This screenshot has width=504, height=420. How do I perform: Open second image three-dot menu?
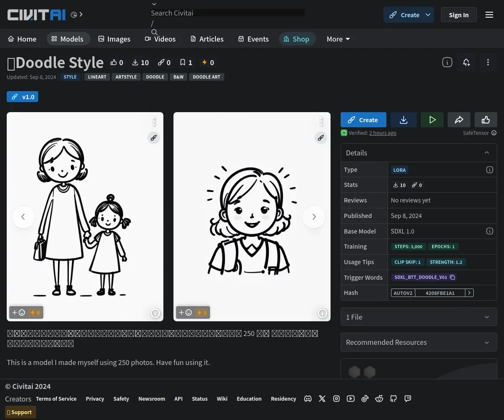(x=321, y=122)
